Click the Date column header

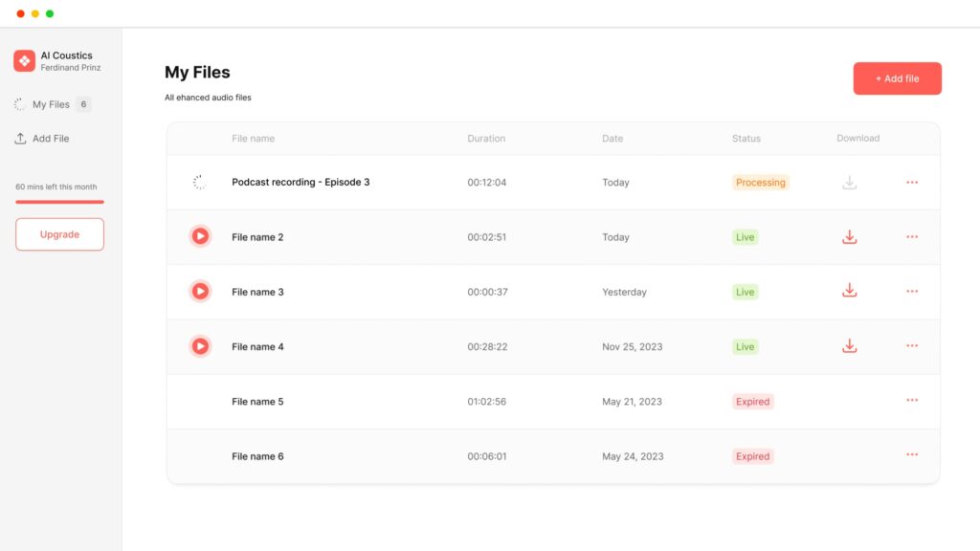pyautogui.click(x=612, y=139)
